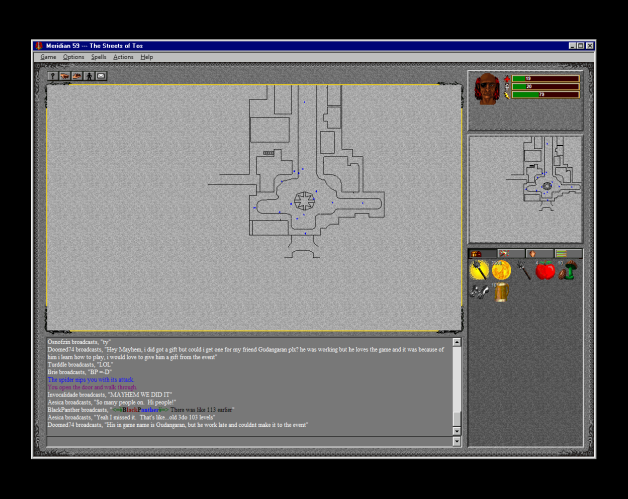The image size is (628, 499).
Task: Click the grabbing hand toolbar icon
Action: point(77,76)
